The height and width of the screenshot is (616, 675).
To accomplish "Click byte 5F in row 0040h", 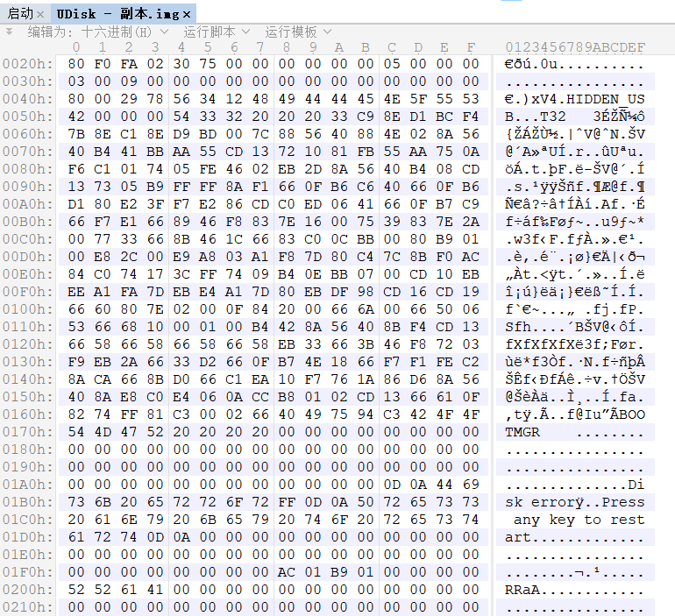I will tap(418, 99).
